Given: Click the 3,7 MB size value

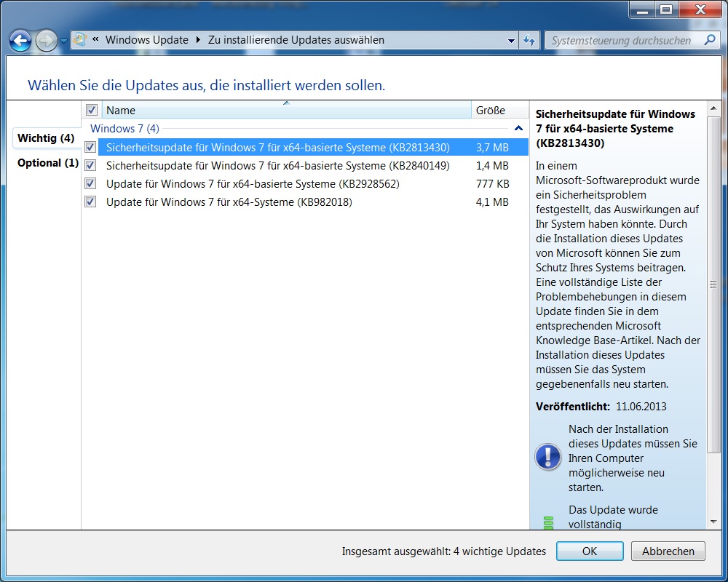Looking at the screenshot, I should 492,147.
